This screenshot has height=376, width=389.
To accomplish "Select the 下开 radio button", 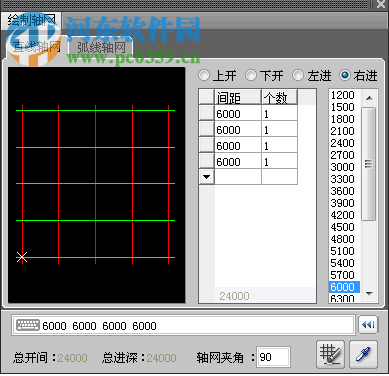I will pos(251,75).
